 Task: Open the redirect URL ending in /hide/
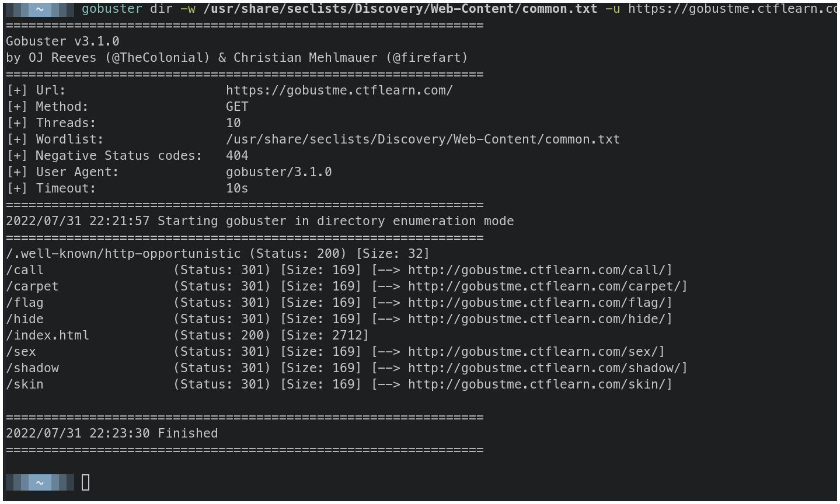[539, 319]
